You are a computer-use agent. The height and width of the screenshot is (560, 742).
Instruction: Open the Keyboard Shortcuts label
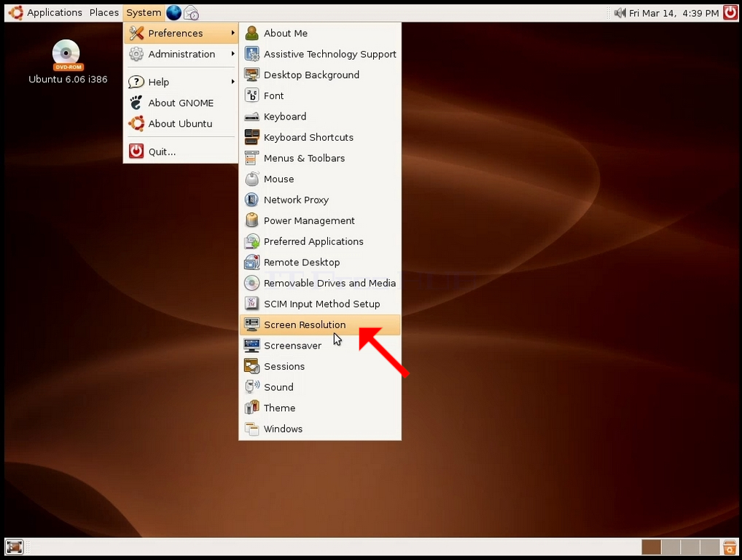coord(308,137)
